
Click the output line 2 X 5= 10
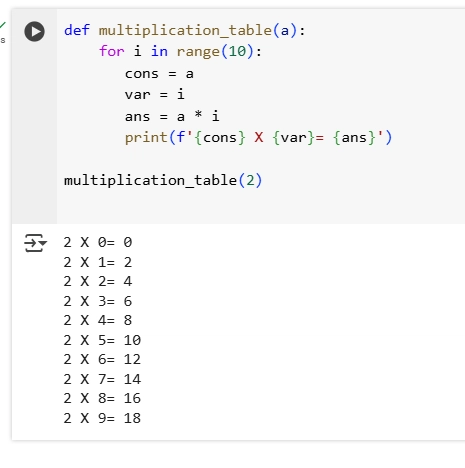point(102,340)
